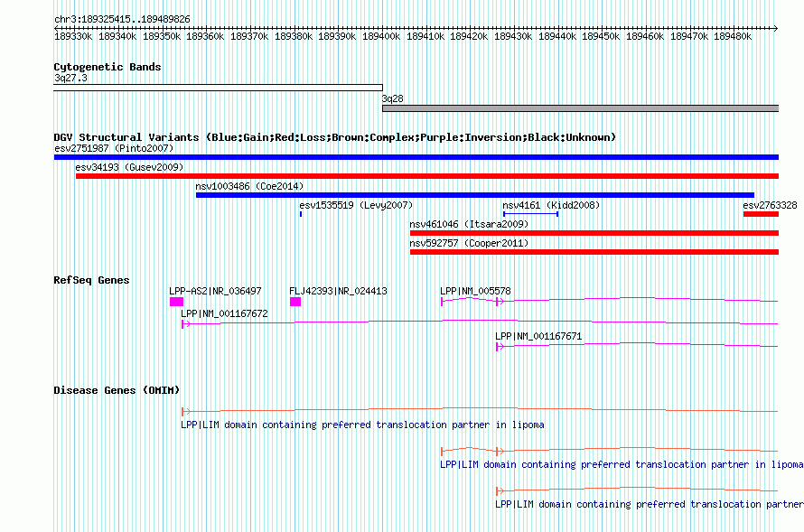Click the nsv461046 (Itsara2009) red bar
Viewport: 804px width, 532px height.
point(594,233)
